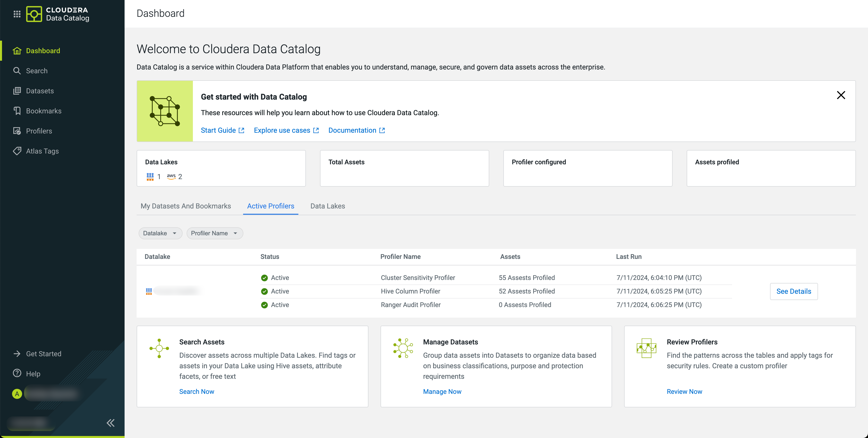This screenshot has height=438, width=868.
Task: Open Get Started in the sidebar
Action: (43, 354)
